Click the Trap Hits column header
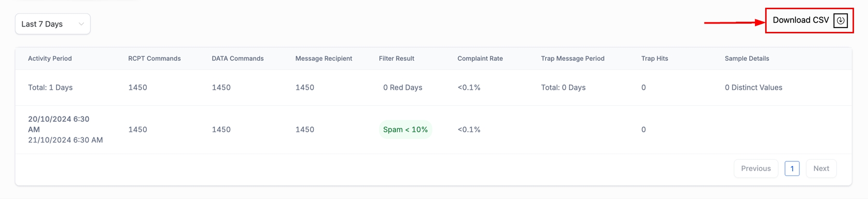This screenshot has width=868, height=199. [x=654, y=58]
